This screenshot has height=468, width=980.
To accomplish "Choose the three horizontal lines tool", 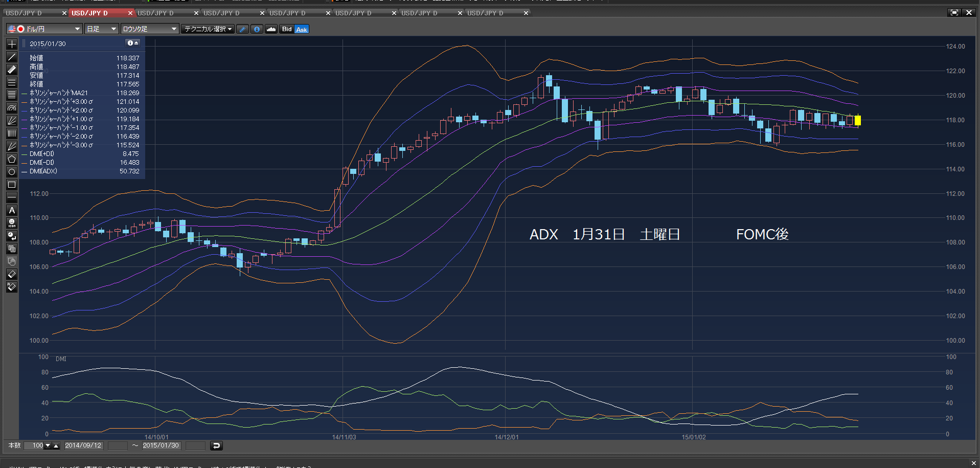I will tap(12, 82).
